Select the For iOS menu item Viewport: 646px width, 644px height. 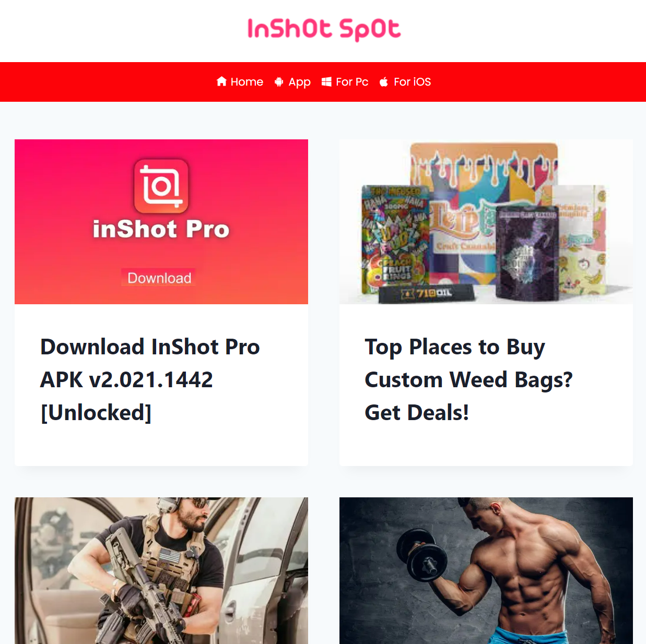tap(405, 82)
